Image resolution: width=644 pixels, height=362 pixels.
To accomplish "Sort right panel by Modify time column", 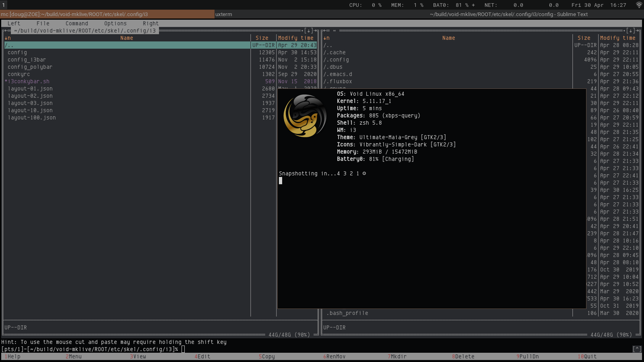I will coord(617,38).
